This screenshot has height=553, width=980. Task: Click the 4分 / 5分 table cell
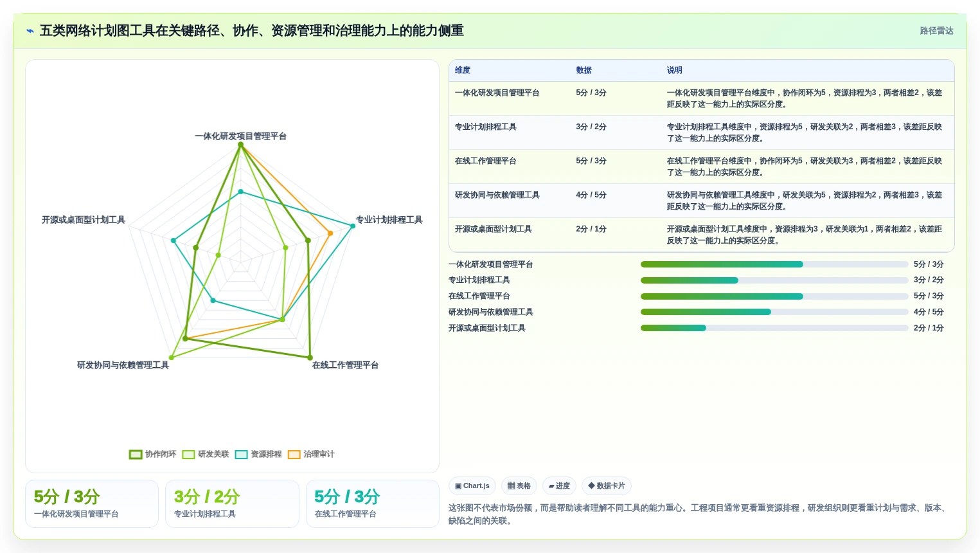tap(591, 195)
